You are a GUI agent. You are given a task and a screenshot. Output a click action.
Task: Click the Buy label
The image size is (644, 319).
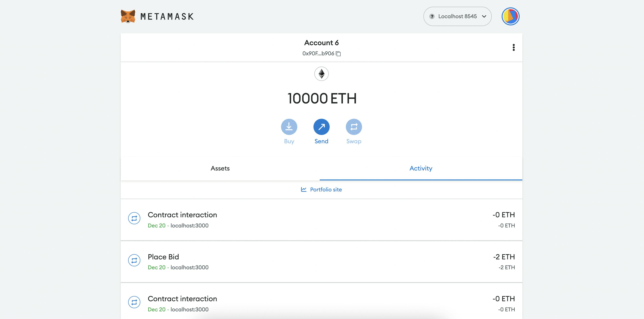(x=289, y=141)
